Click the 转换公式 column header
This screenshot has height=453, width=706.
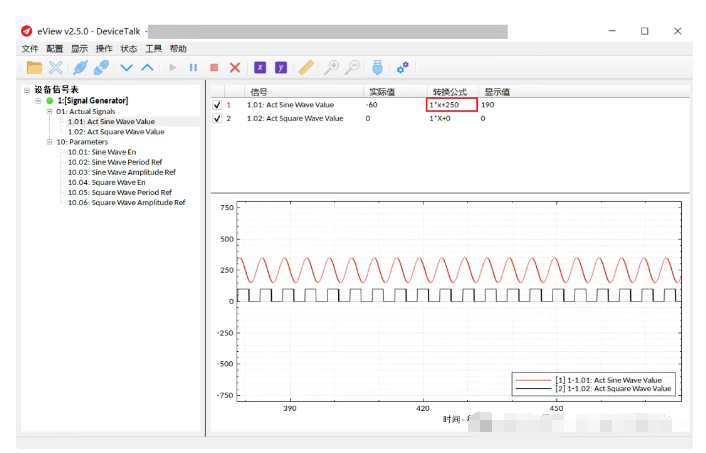click(x=450, y=92)
